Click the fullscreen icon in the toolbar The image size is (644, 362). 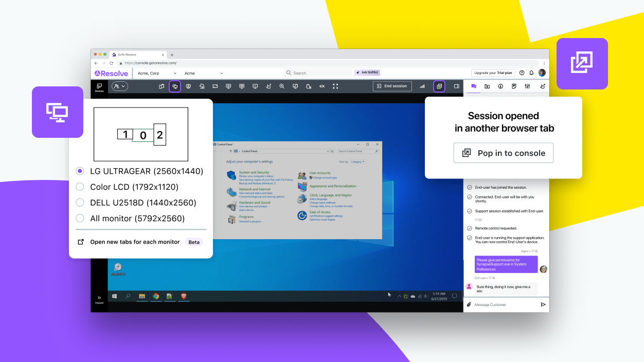(335, 86)
